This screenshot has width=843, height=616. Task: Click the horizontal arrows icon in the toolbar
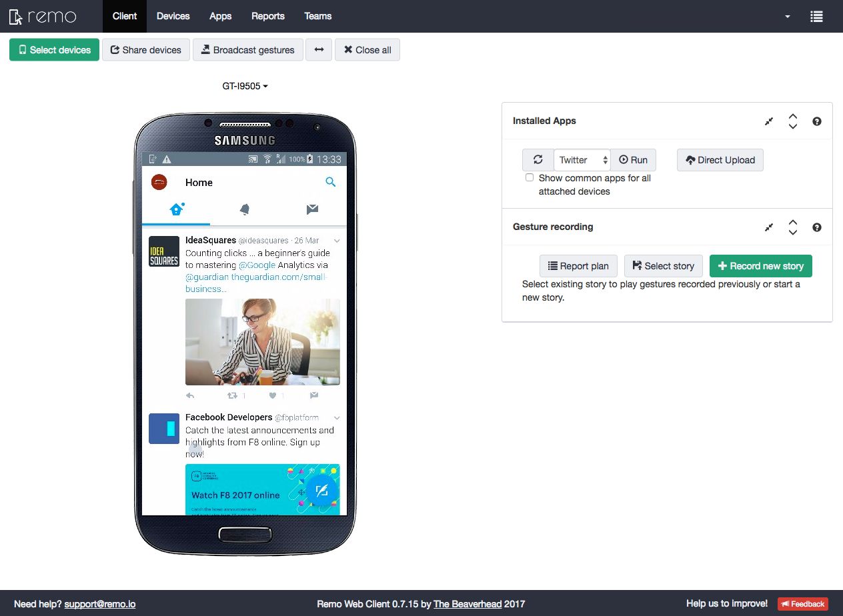pos(318,49)
